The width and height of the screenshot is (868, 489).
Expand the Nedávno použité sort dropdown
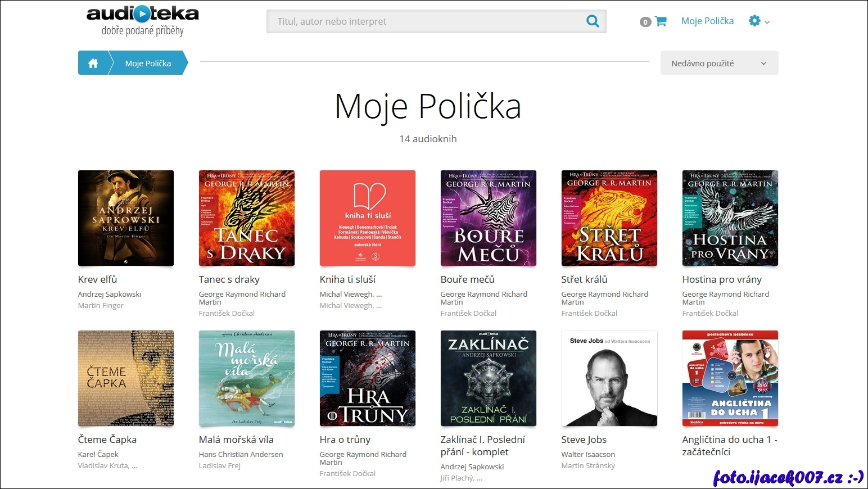click(x=719, y=63)
